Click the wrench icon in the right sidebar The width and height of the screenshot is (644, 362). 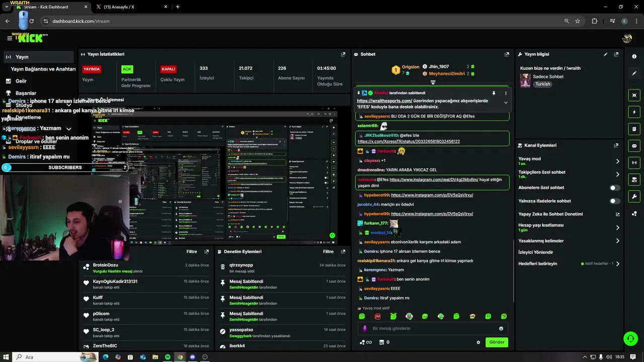634,197
